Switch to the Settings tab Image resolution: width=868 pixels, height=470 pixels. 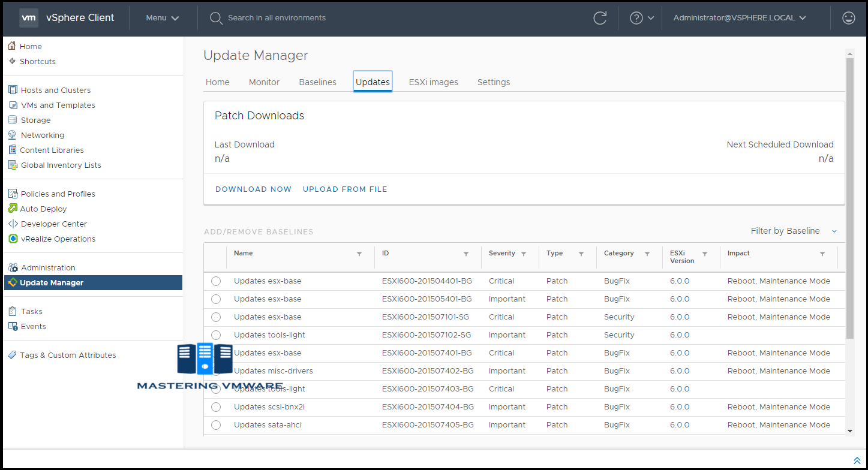494,82
